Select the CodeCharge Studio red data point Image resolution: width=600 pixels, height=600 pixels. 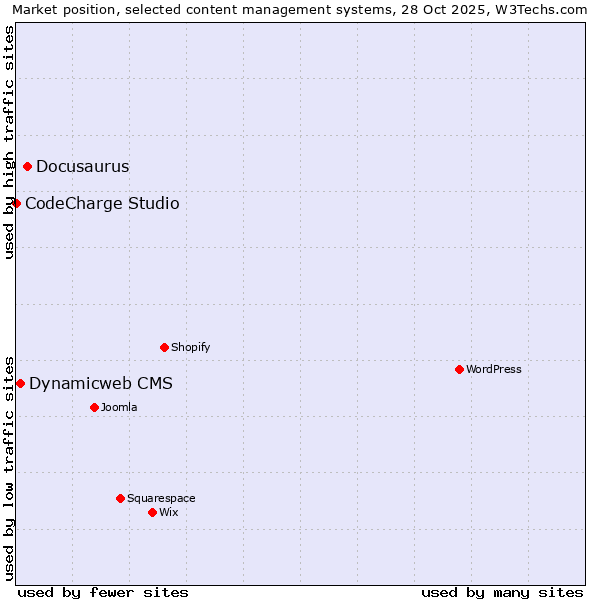pyautogui.click(x=16, y=203)
